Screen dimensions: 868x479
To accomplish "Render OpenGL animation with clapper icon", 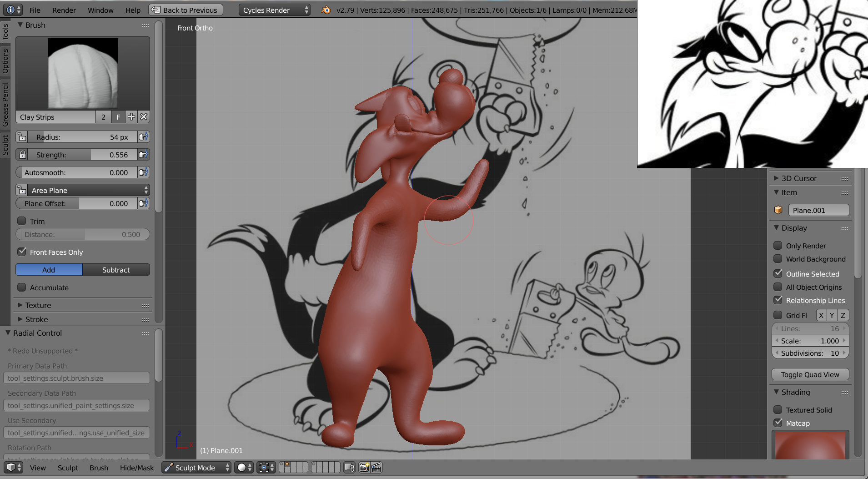I will [x=376, y=468].
